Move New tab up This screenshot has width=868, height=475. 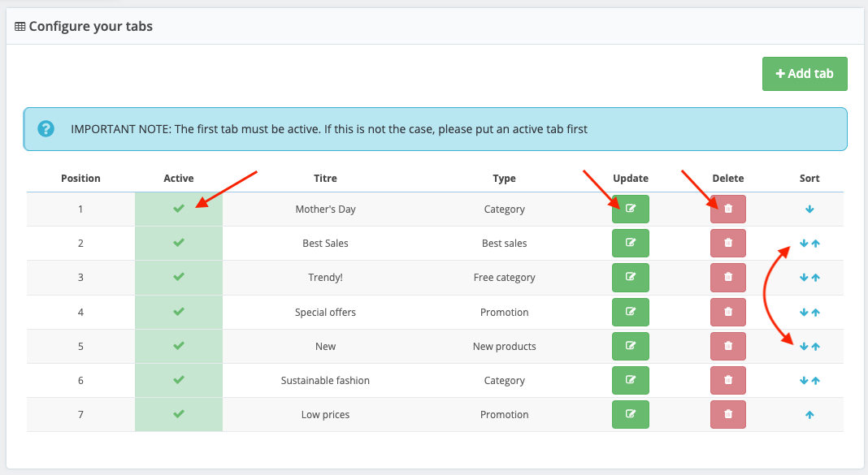click(815, 347)
